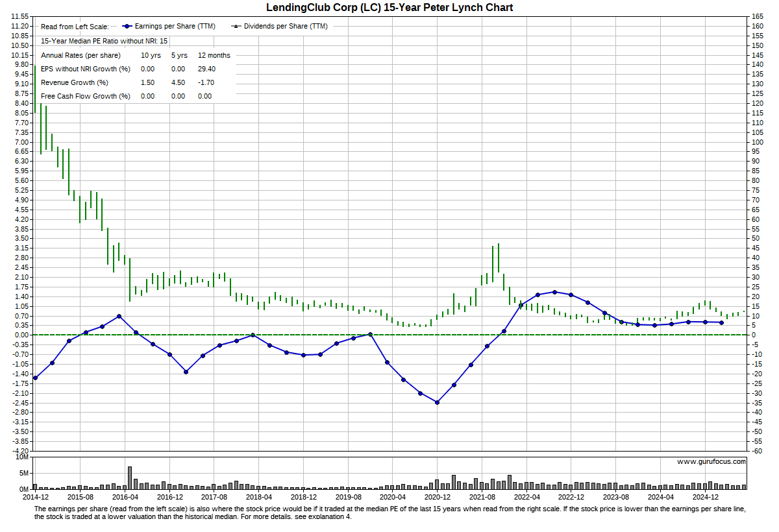Click the chart title 'LendingClub Corp (LC) 15-Year Peter Lynch Chart'

[389, 8]
